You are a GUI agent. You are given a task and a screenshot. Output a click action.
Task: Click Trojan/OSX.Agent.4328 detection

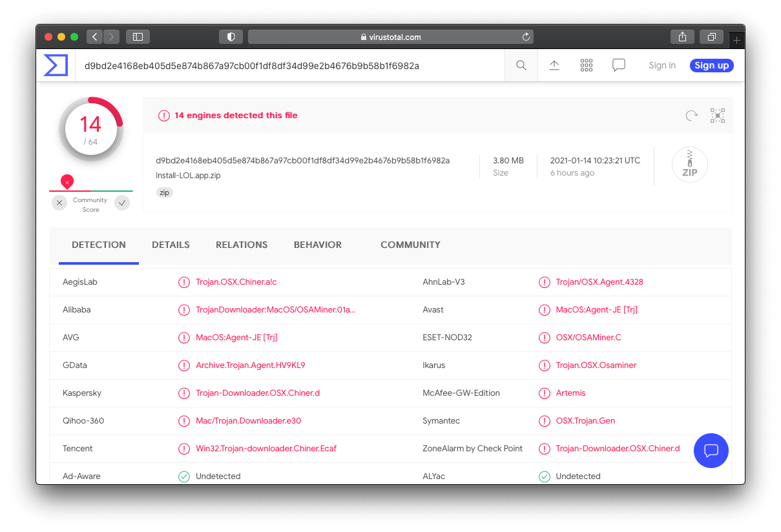599,282
